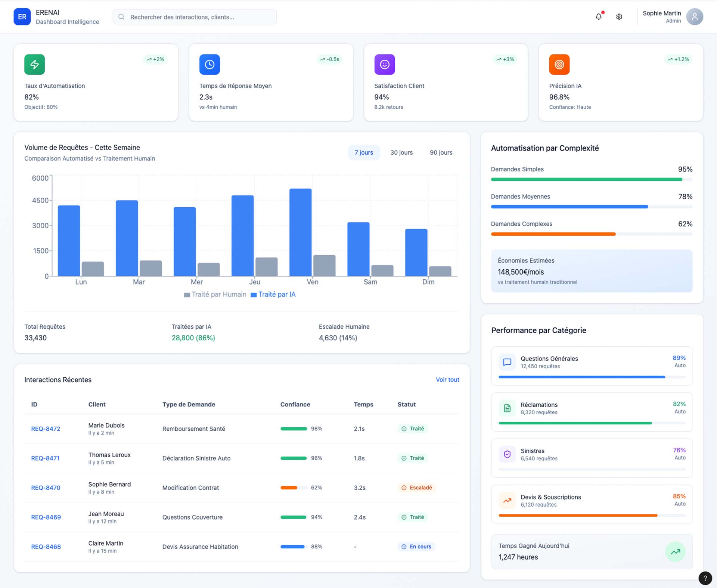Click the Questions Générales chat bubble icon
Screen dimensions: 717x588
[507, 362]
